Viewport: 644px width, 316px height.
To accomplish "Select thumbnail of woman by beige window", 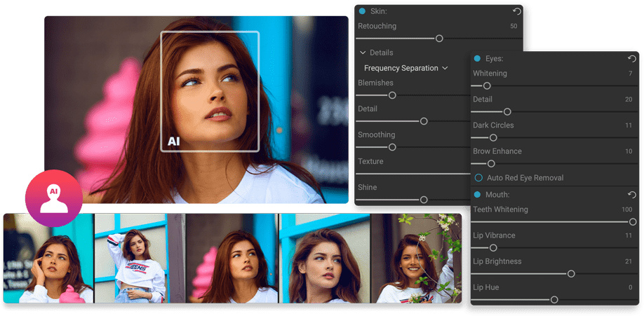I will click(x=325, y=259).
